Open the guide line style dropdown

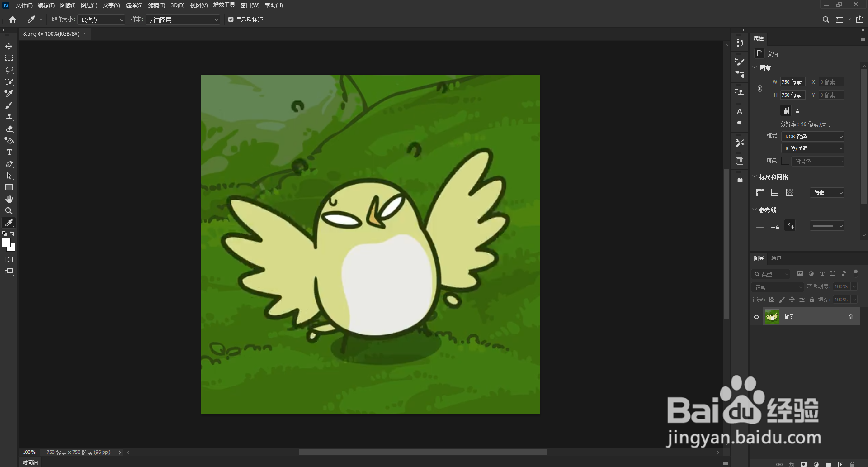[827, 226]
